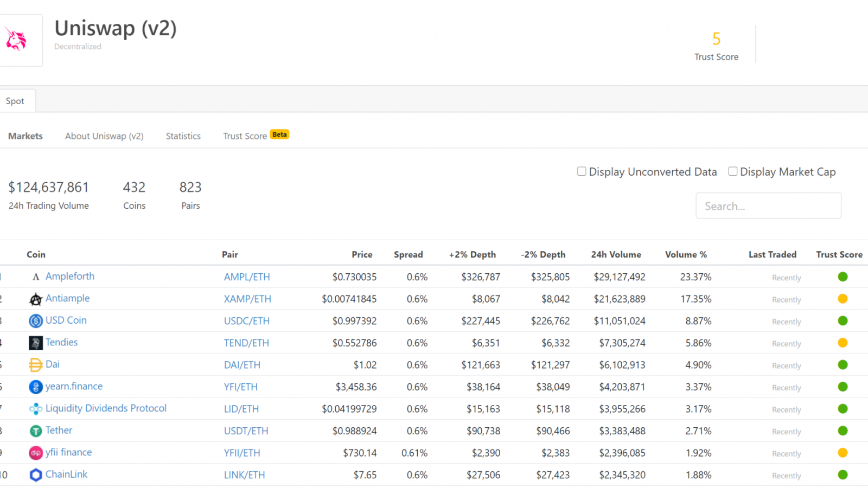Open the Dai coin link
This screenshot has height=488, width=868.
(x=53, y=364)
